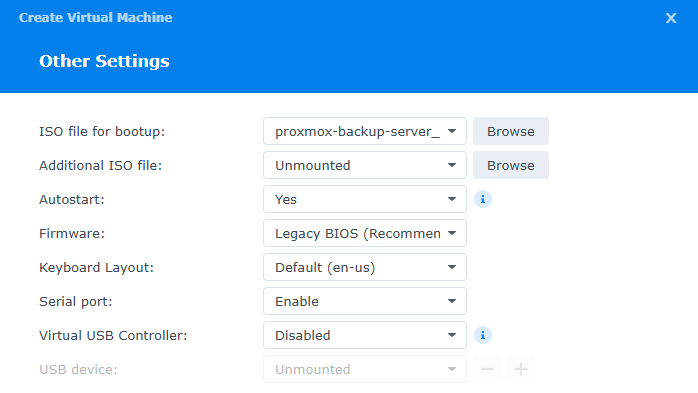Click the plus icon for USB device
698x393 pixels.
point(521,369)
